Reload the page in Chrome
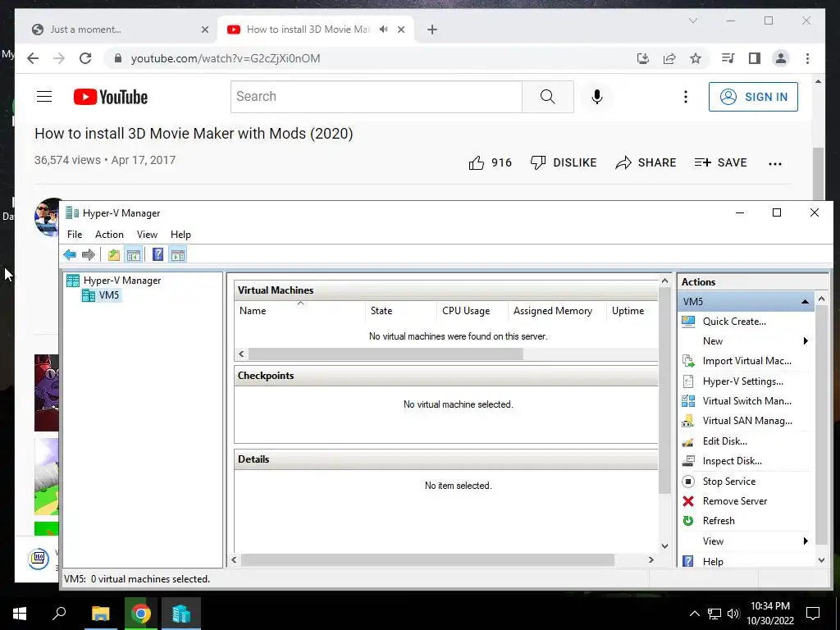Viewport: 840px width, 630px height. point(85,58)
